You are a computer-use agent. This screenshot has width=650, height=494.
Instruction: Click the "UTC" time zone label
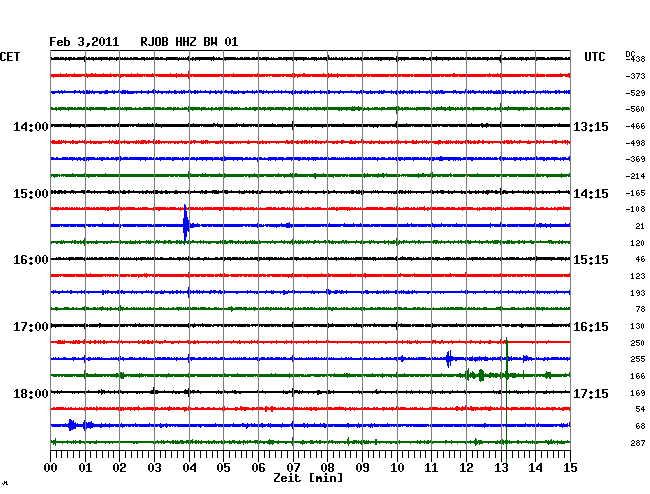click(x=594, y=57)
